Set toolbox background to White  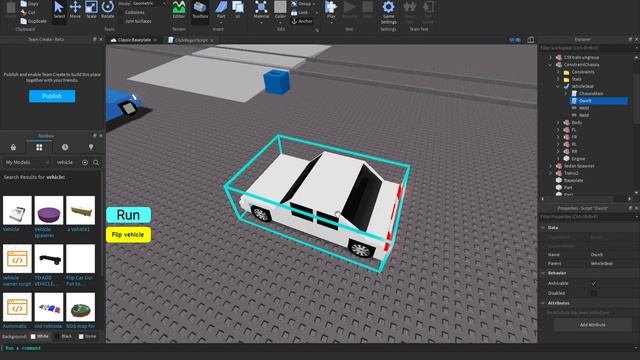40,337
